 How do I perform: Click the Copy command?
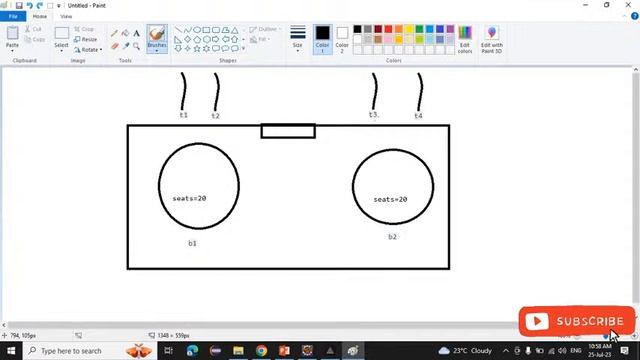(34, 40)
